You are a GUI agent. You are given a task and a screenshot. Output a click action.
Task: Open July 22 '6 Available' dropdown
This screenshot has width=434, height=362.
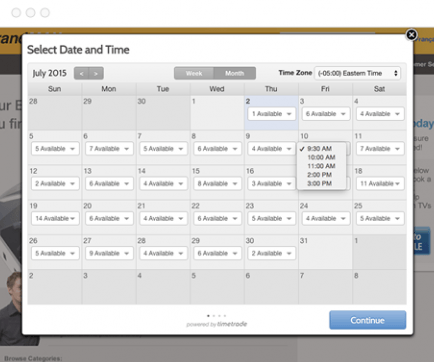pyautogui.click(x=217, y=219)
